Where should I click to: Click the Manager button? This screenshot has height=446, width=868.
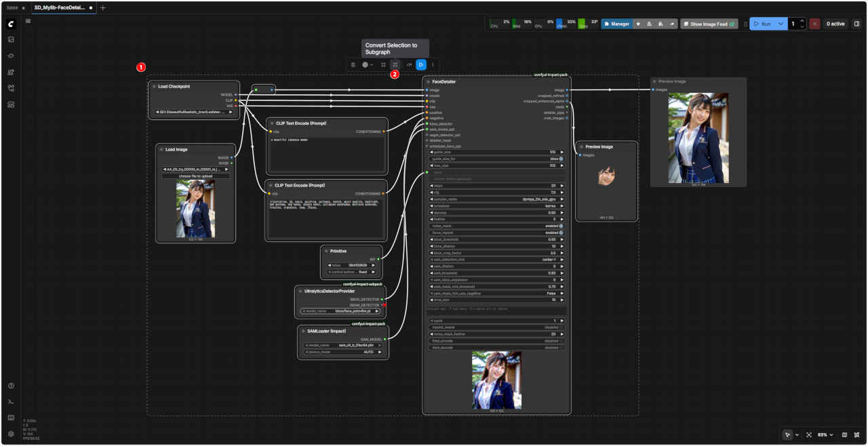(616, 24)
